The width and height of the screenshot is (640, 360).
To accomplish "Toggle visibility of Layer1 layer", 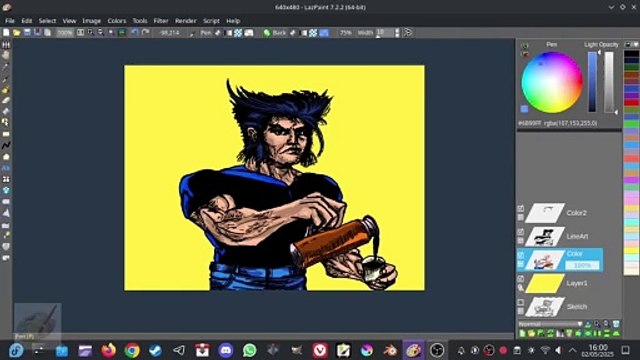I will (x=520, y=279).
